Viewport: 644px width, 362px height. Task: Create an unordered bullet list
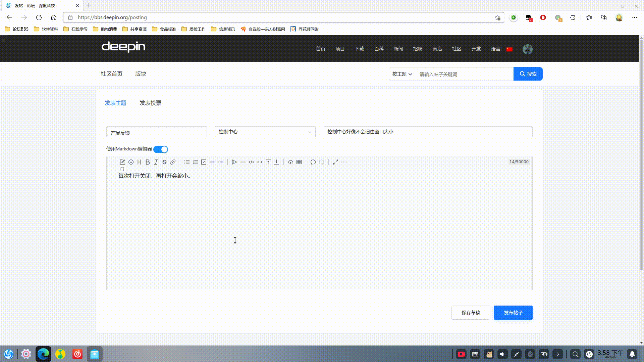[187, 162]
